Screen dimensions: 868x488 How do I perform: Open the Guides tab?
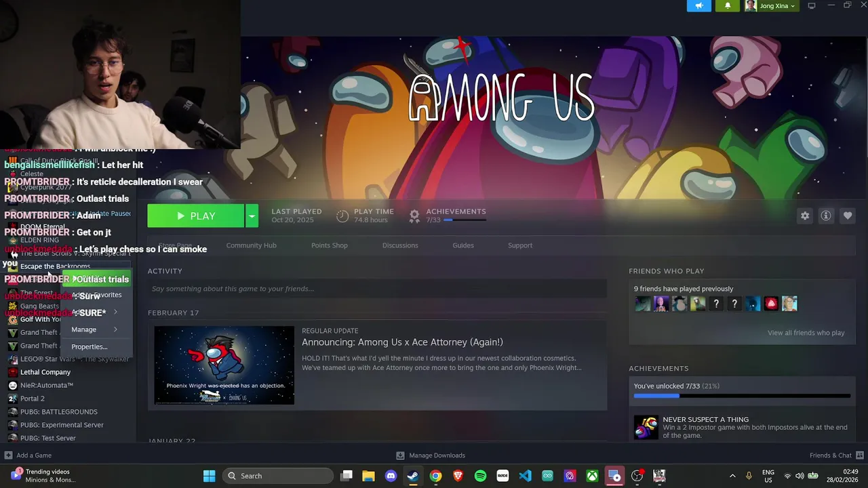[463, 245]
